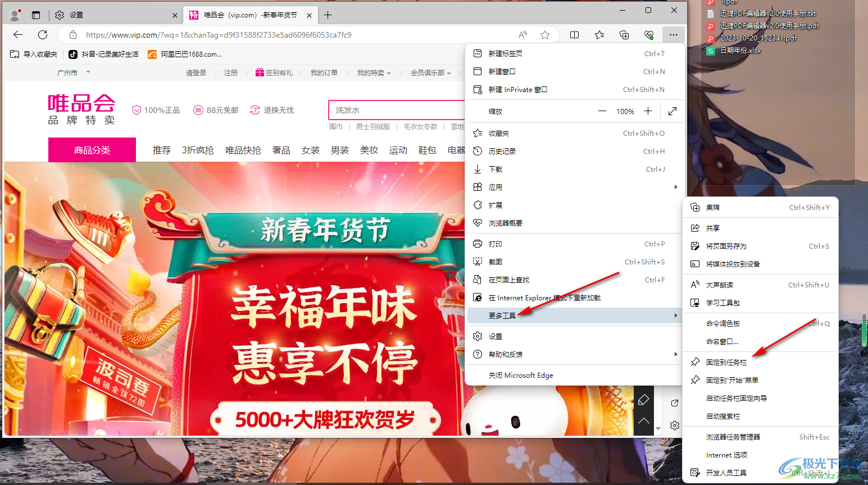
Task: Select 集锦 in the submenu
Action: tap(760, 207)
